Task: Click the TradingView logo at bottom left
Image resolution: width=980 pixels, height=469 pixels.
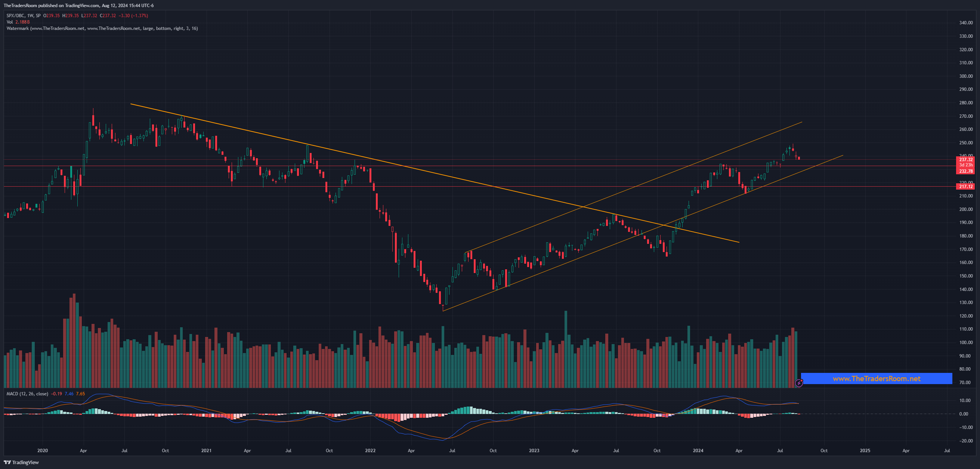Action: coord(21,462)
